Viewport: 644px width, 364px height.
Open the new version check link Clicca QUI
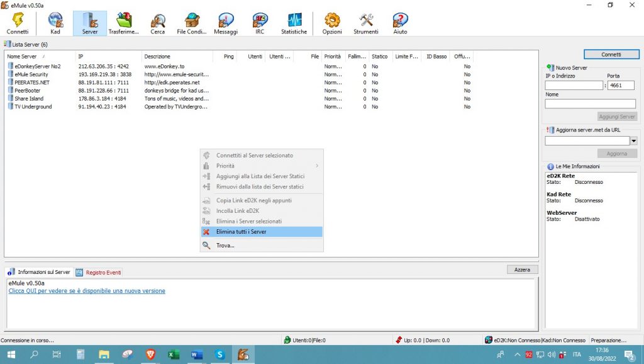pos(86,290)
